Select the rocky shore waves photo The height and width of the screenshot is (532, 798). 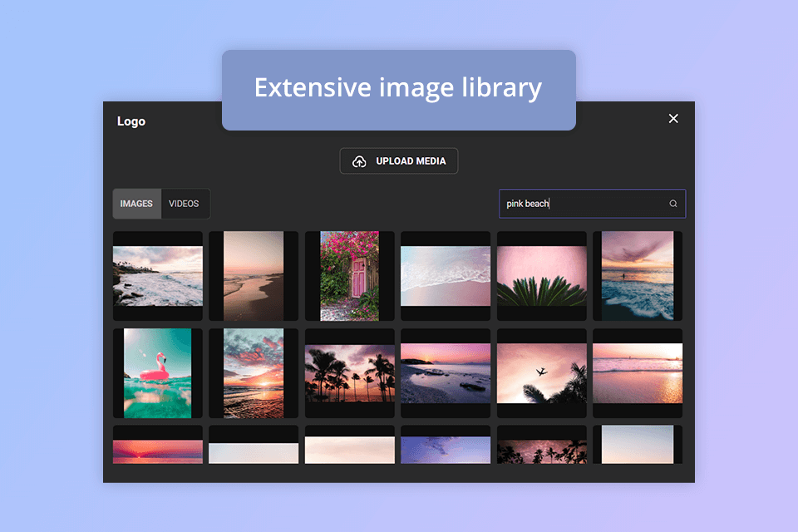158,276
